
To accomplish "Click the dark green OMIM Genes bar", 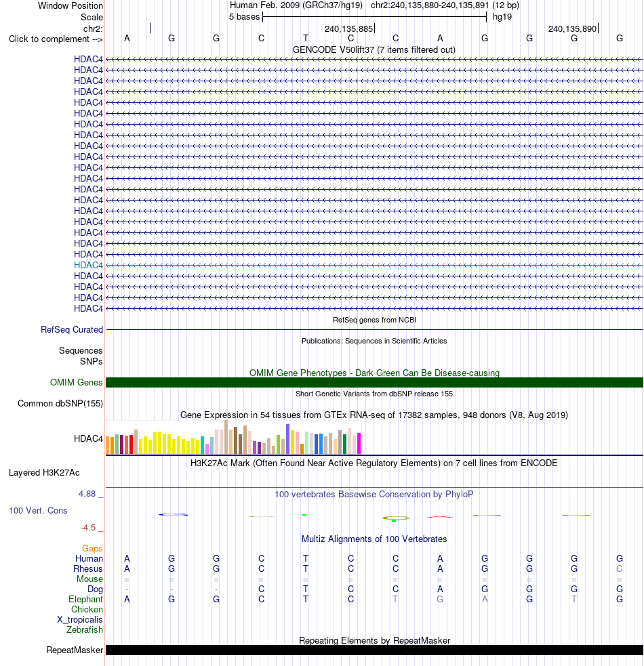I will (374, 382).
